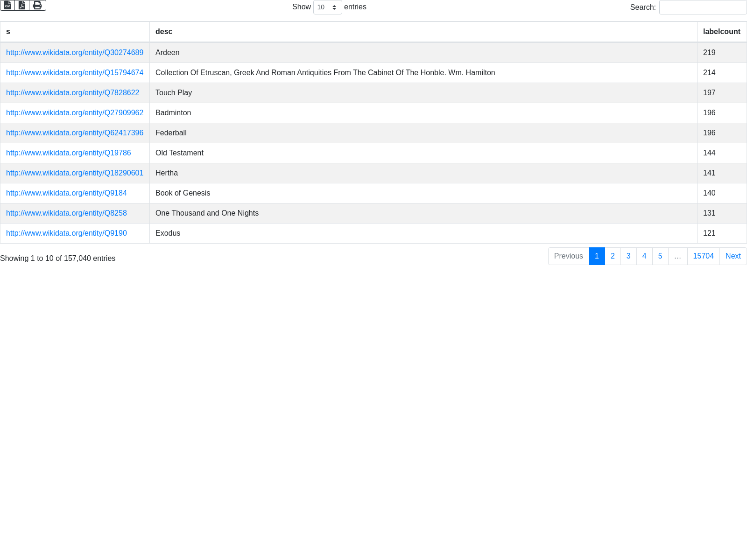This screenshot has height=560, width=747.
Task: Jump to page 5
Action: coord(660,256)
